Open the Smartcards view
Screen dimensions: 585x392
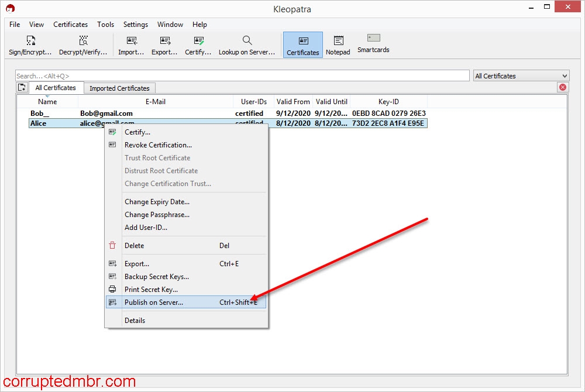373,44
